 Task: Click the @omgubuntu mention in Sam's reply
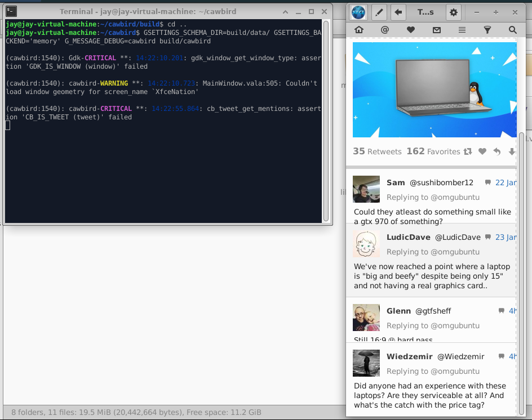click(455, 197)
